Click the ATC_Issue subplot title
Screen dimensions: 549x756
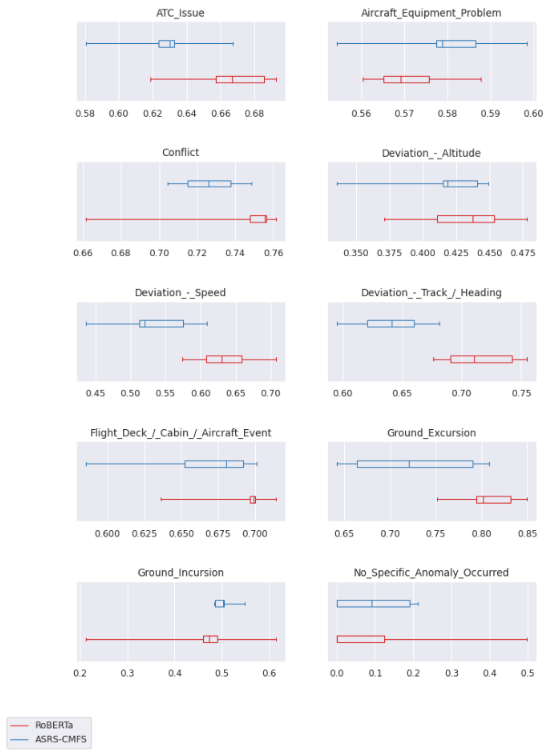coord(180,13)
